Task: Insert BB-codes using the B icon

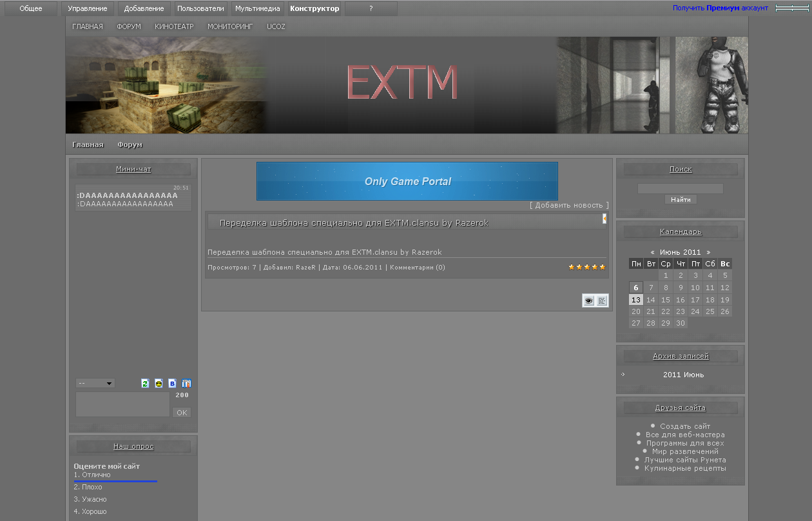Action: pyautogui.click(x=172, y=383)
